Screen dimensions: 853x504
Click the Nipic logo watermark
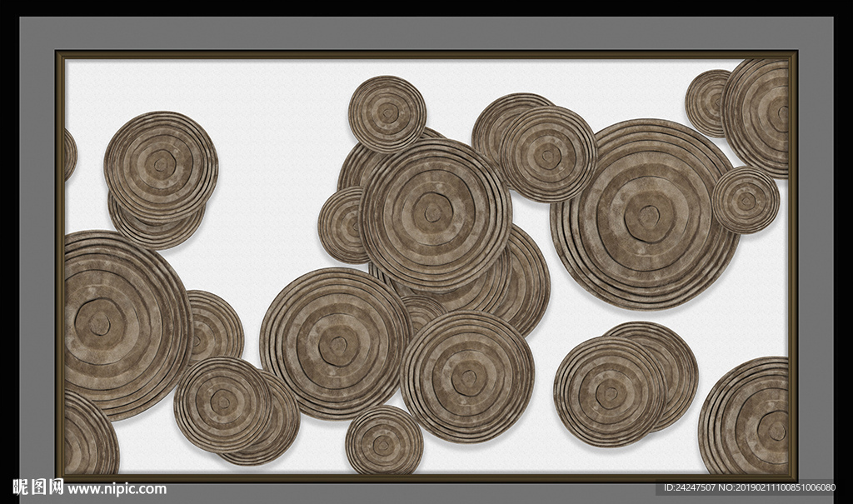(38, 487)
